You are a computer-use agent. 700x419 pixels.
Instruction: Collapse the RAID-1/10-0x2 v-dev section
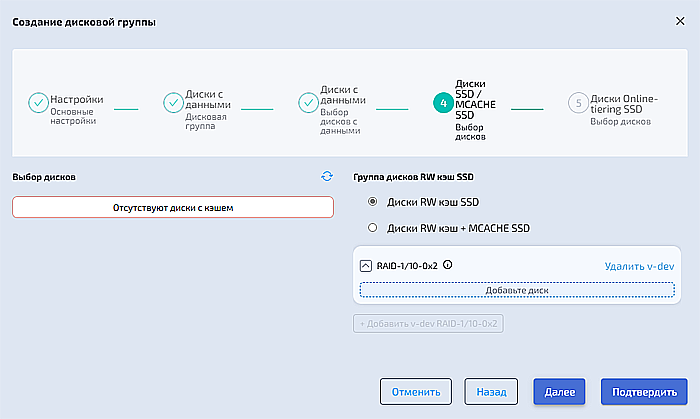366,266
